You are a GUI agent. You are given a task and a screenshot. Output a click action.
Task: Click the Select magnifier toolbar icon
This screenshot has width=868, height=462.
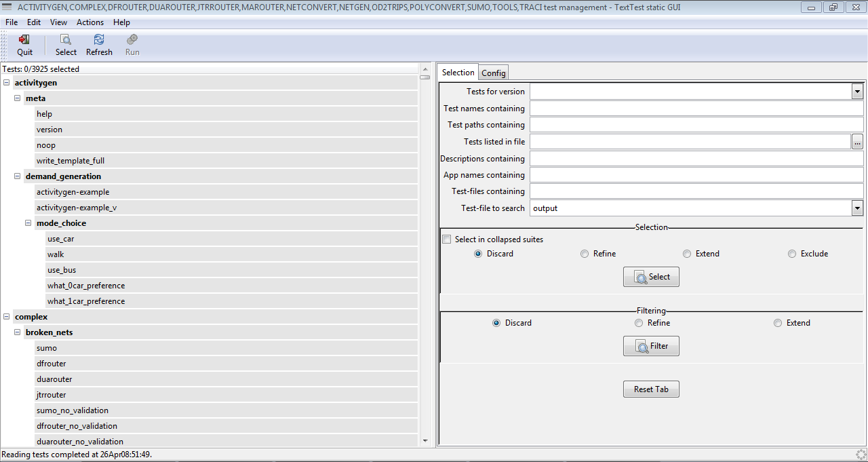pyautogui.click(x=66, y=40)
